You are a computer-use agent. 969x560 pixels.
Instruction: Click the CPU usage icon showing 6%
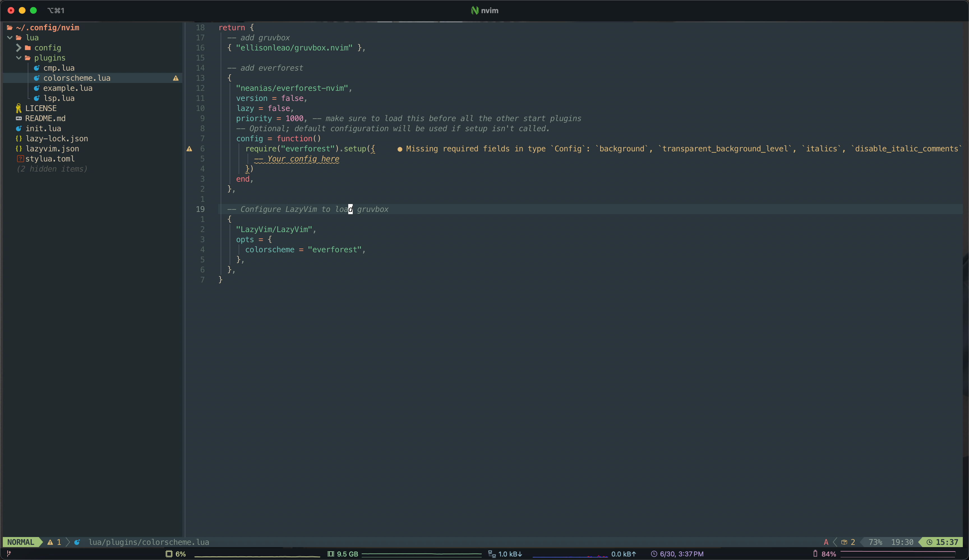[169, 554]
